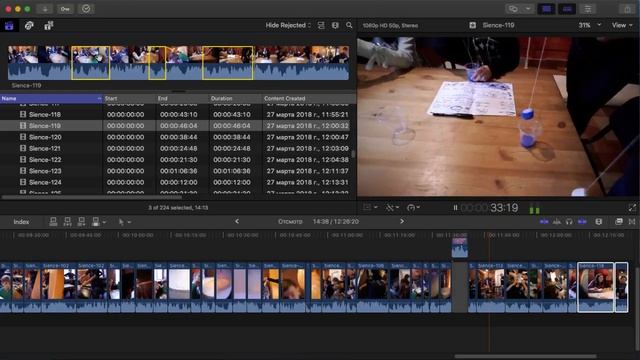Open the background tasks checkmark button
The image size is (640, 360).
pos(86,9)
